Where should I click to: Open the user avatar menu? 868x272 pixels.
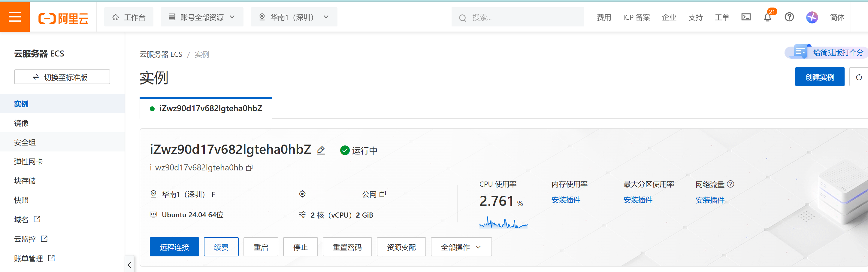click(812, 17)
